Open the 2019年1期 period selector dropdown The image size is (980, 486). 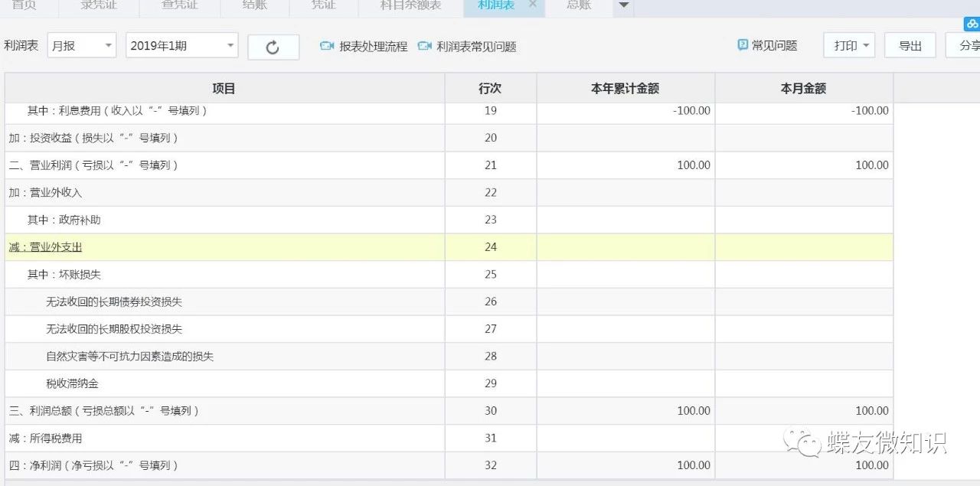click(181, 45)
